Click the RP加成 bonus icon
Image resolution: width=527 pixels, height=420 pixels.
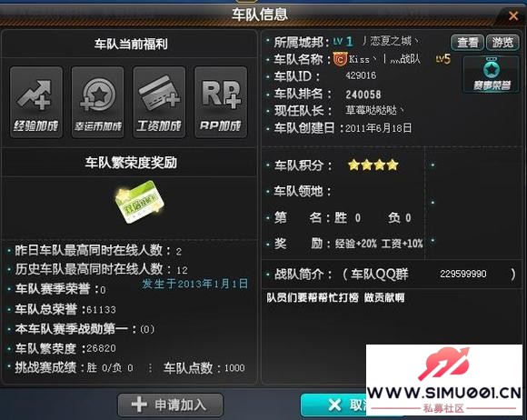tap(221, 102)
